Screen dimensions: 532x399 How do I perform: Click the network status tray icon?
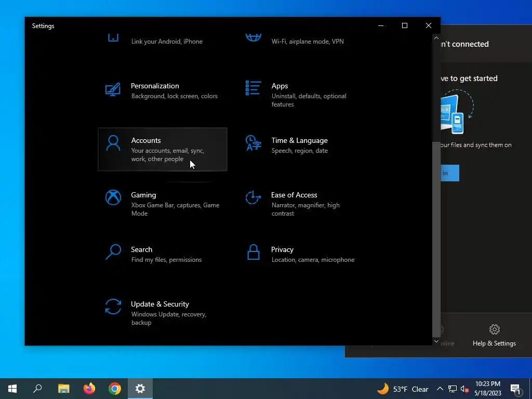(453, 389)
